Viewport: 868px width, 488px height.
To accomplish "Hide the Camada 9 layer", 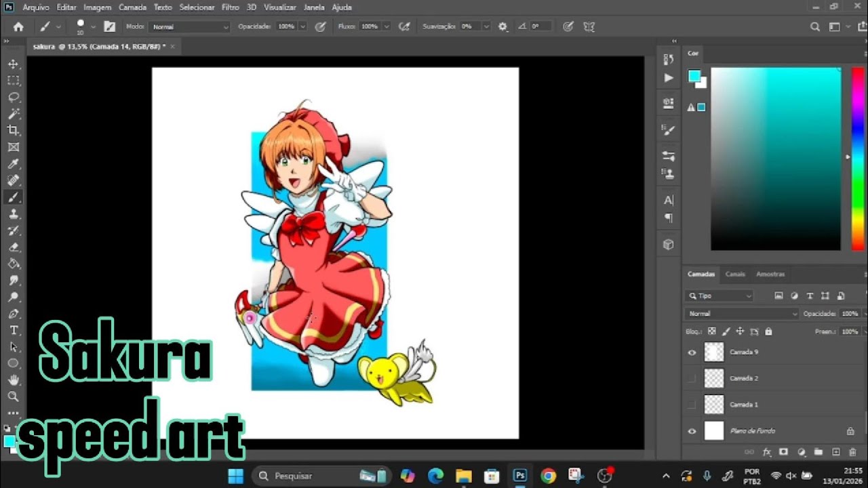I will (692, 352).
